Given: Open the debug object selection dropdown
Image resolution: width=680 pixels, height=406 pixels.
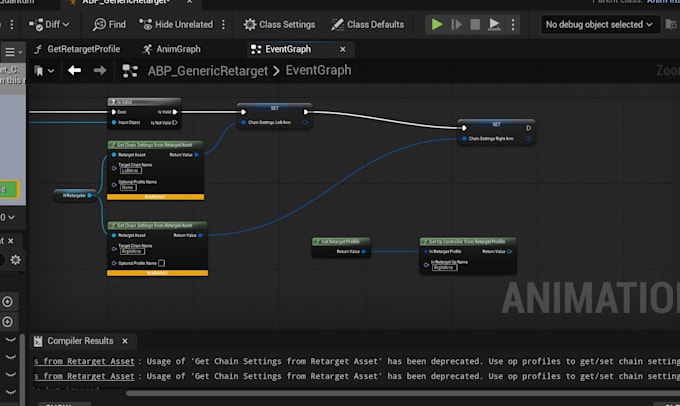Looking at the screenshot, I should pyautogui.click(x=599, y=24).
